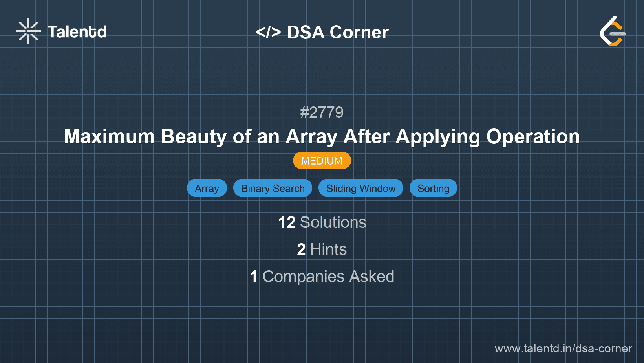Open the problem title link
Viewport: 644px width, 363px height.
pyautogui.click(x=322, y=137)
